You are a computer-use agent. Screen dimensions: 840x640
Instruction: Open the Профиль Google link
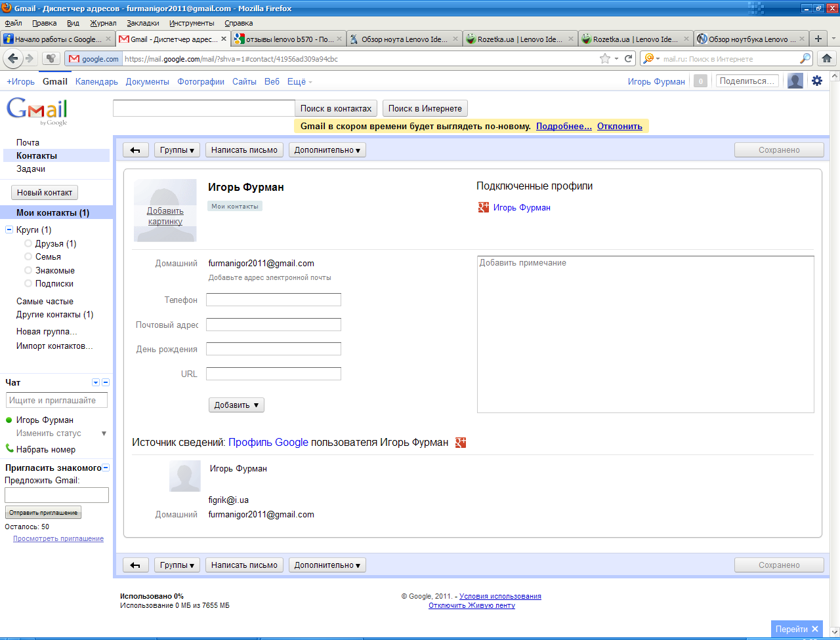pos(268,443)
